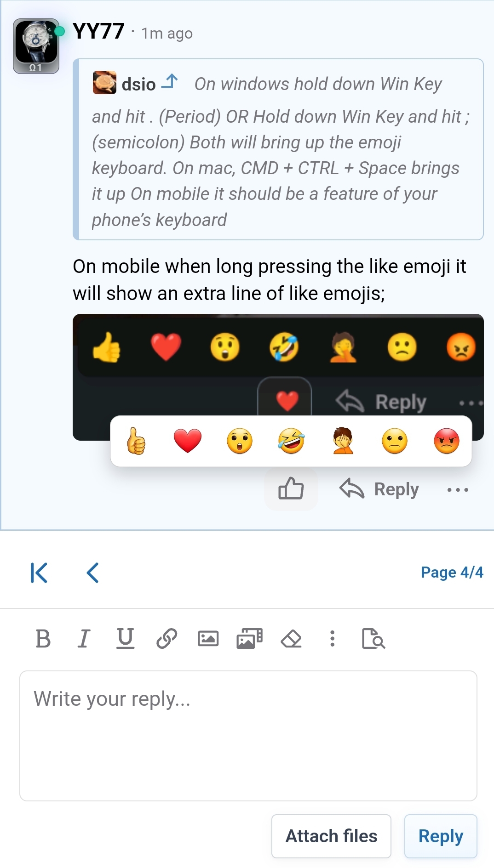Screen dimensions: 494x868
Task: Go to previous page chevron
Action: coord(92,573)
